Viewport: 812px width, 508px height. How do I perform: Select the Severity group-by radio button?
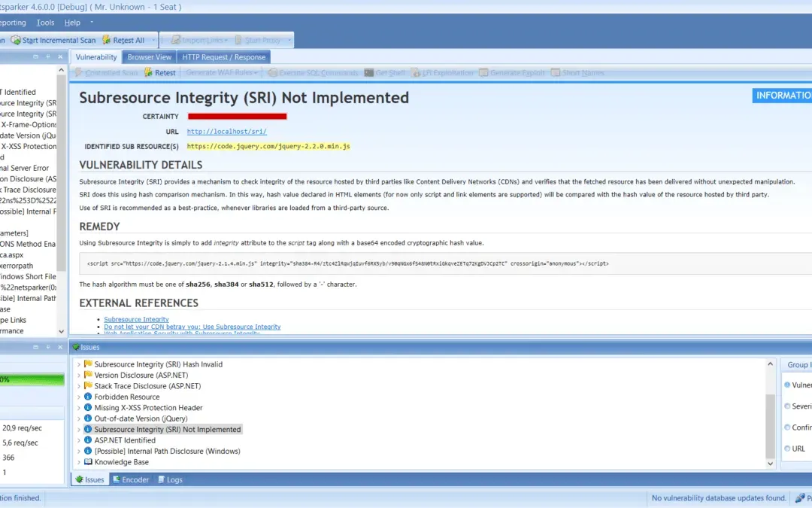[x=787, y=406]
